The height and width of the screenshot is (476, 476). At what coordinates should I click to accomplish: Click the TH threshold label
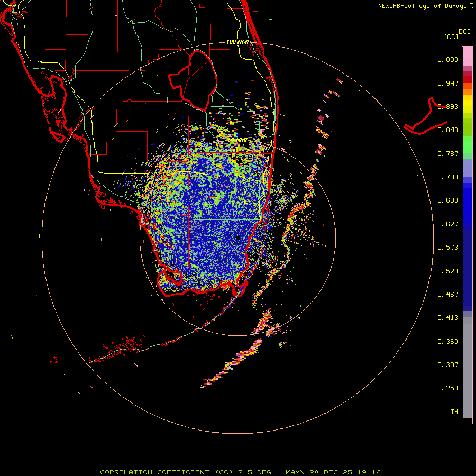pos(454,412)
